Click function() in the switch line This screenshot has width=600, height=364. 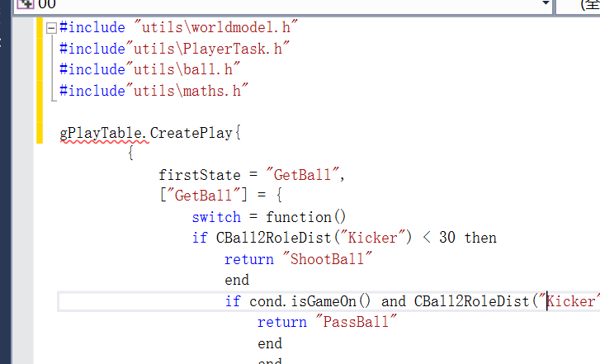305,217
